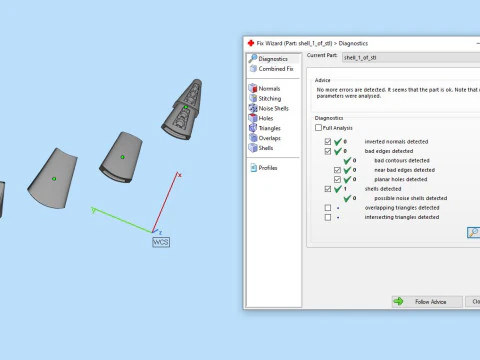Enable intersecting triangles detected checkbox
The image size is (480, 360).
point(328,217)
